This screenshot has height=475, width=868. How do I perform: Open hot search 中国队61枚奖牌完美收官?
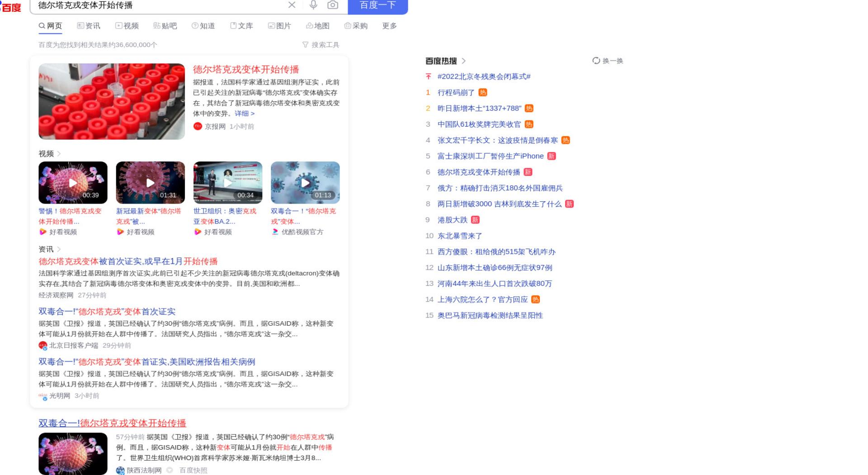pyautogui.click(x=479, y=124)
